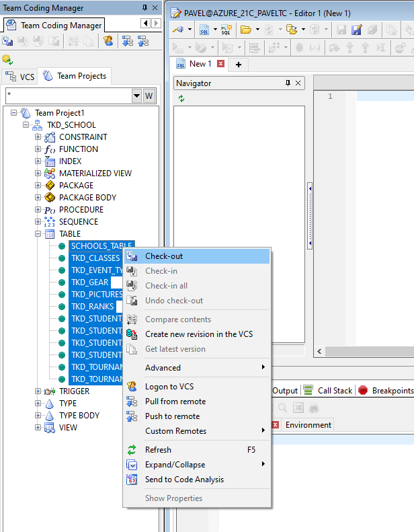Refresh the Navigator panel

point(181,98)
